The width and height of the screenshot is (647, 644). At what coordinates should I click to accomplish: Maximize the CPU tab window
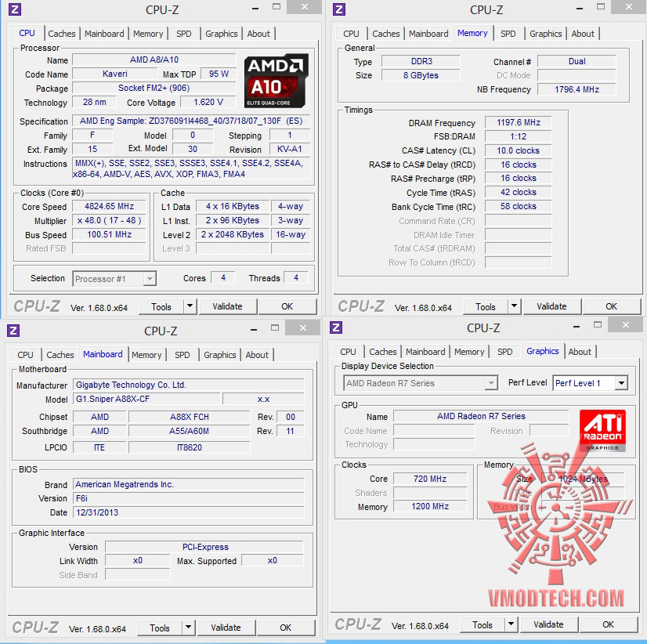277,6
